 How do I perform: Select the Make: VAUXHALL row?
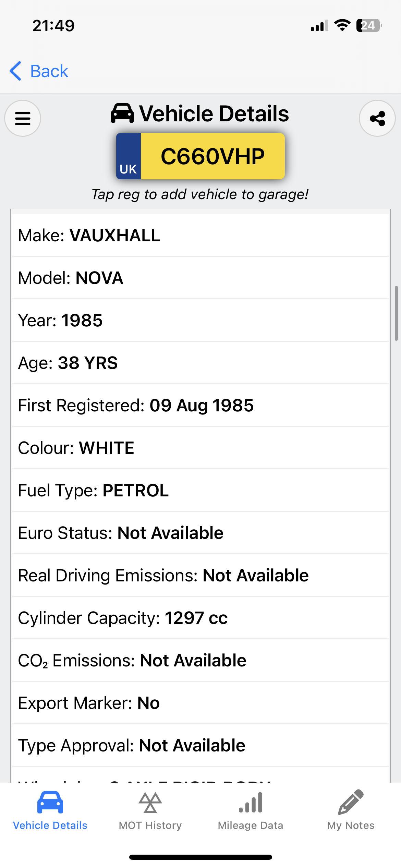tap(200, 236)
